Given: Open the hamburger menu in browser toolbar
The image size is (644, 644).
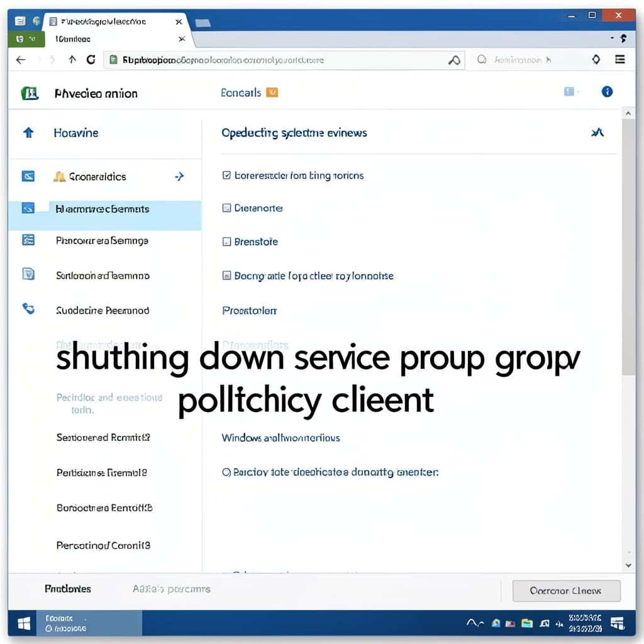Looking at the screenshot, I should click(x=619, y=60).
